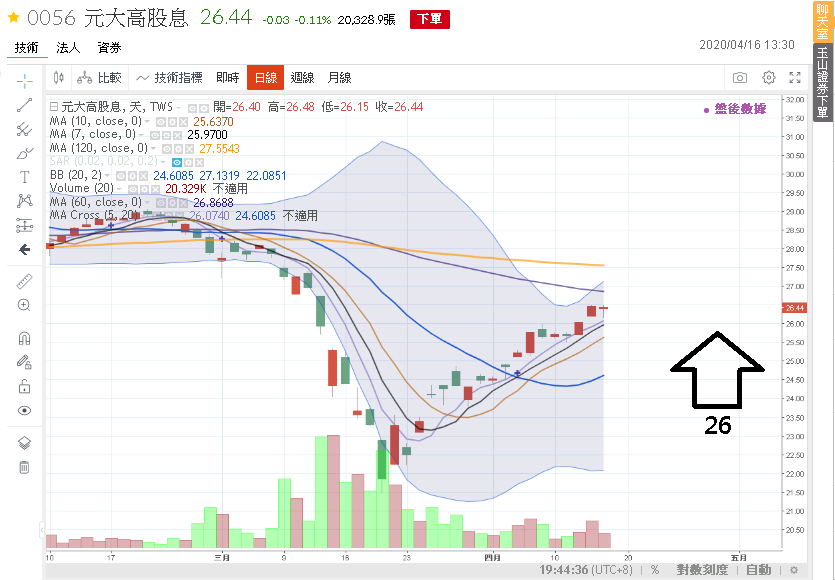Select the long position forecast tool
Screen dimensions: 835x580
tap(24, 225)
